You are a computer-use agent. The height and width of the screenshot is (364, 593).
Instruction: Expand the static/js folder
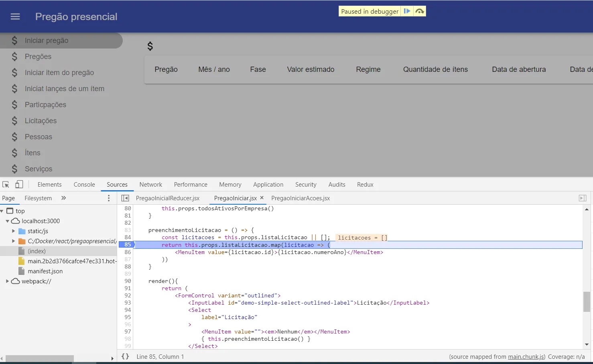13,231
